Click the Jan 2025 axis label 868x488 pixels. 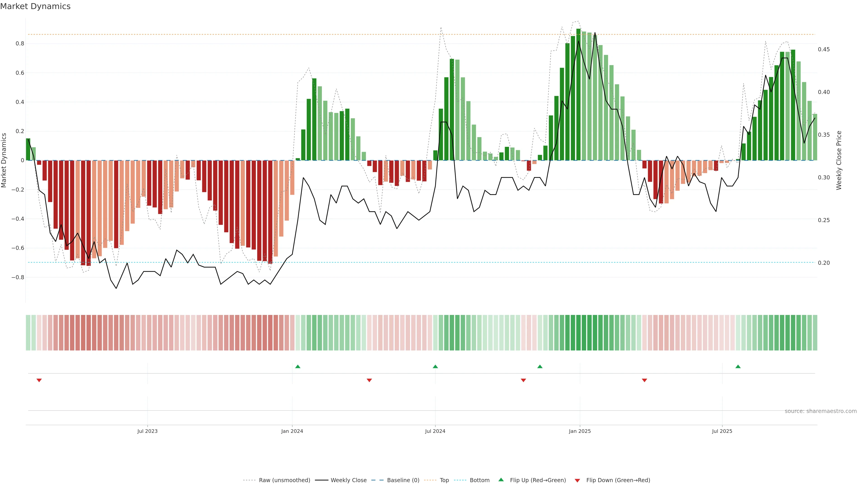click(580, 431)
